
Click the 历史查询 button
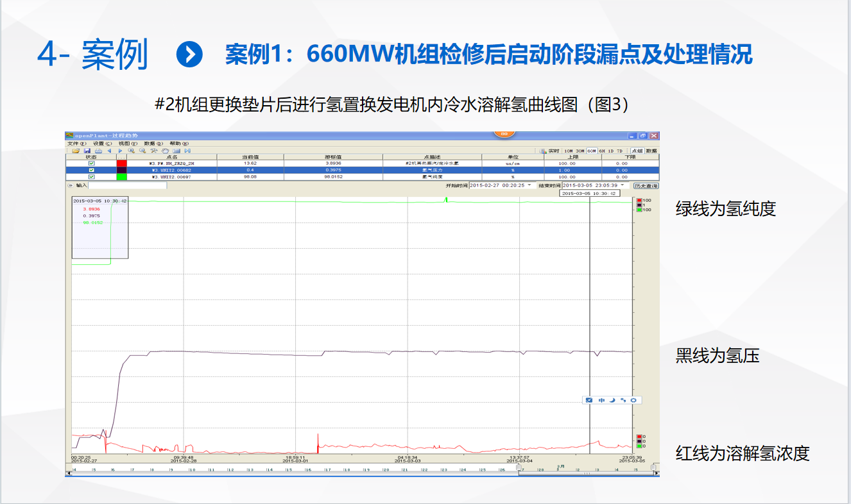coord(645,185)
